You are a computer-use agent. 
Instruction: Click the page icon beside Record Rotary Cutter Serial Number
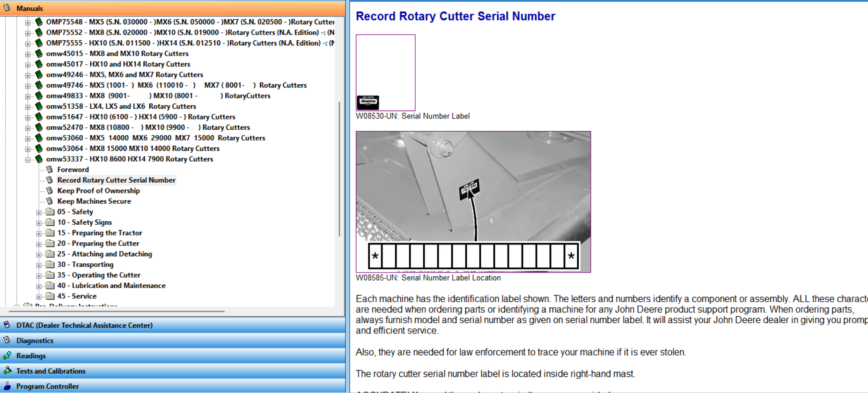(50, 180)
